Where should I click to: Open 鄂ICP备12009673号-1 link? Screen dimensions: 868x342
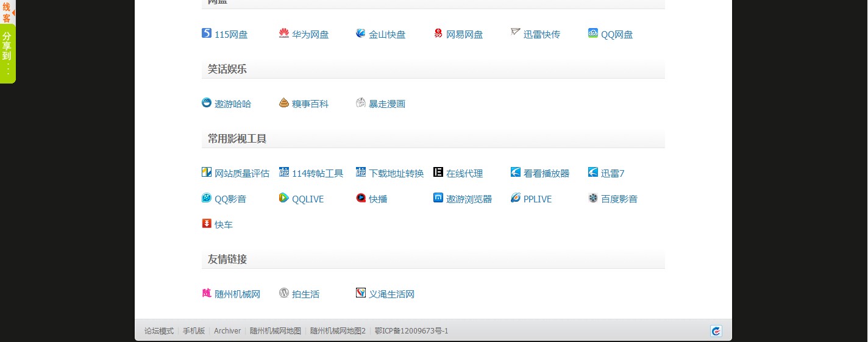point(411,331)
